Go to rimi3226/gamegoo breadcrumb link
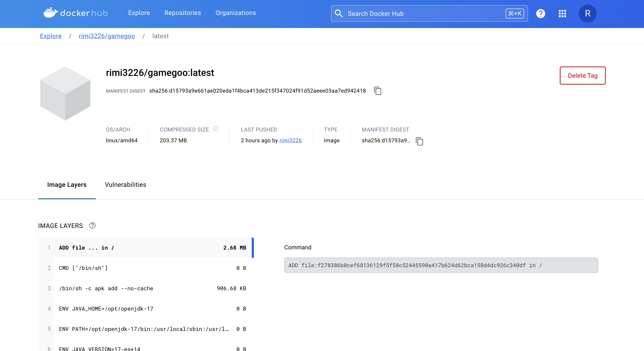The height and width of the screenshot is (351, 644). tap(107, 36)
